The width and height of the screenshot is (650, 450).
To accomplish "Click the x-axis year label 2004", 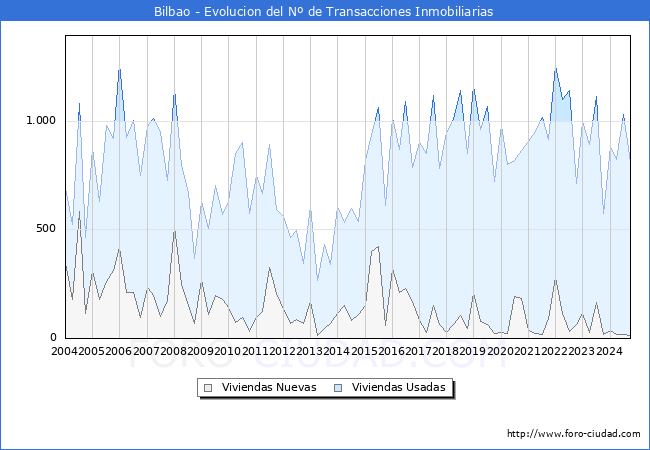I will click(x=64, y=351).
